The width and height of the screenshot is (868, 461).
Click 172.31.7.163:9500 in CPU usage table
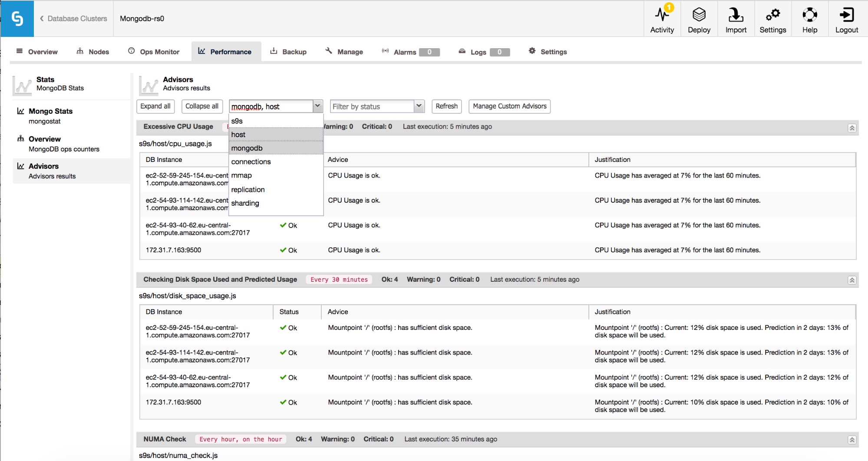pyautogui.click(x=174, y=250)
